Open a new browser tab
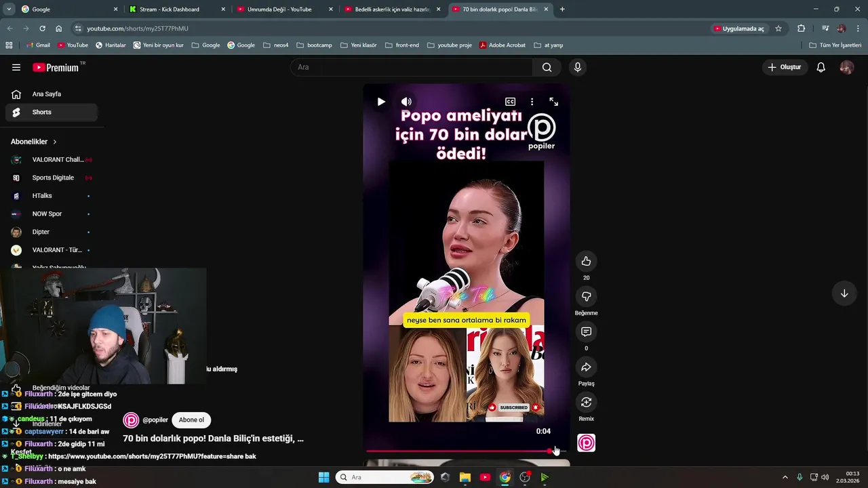The width and height of the screenshot is (868, 488). 562,9
